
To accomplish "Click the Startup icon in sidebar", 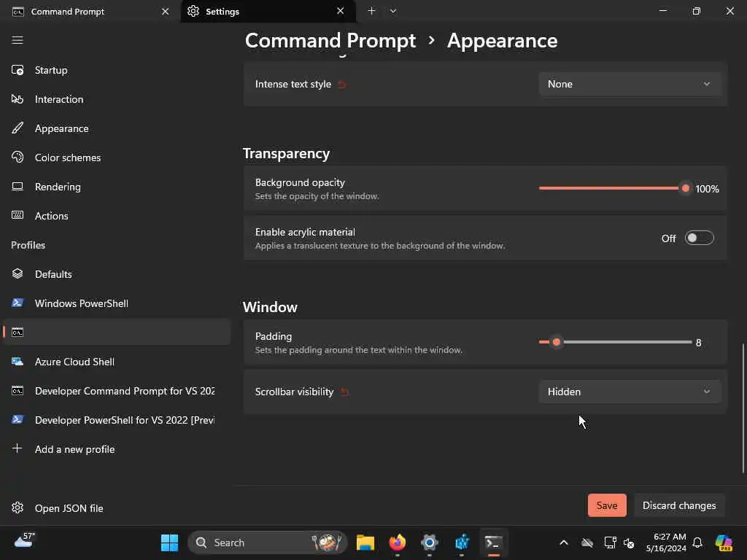I will click(18, 70).
